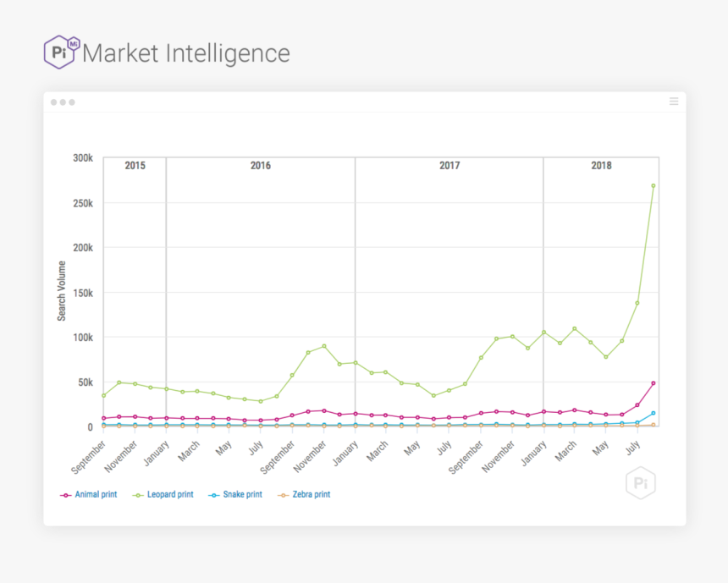Show or hide Zebra print series
The width and height of the screenshot is (728, 583).
click(304, 494)
